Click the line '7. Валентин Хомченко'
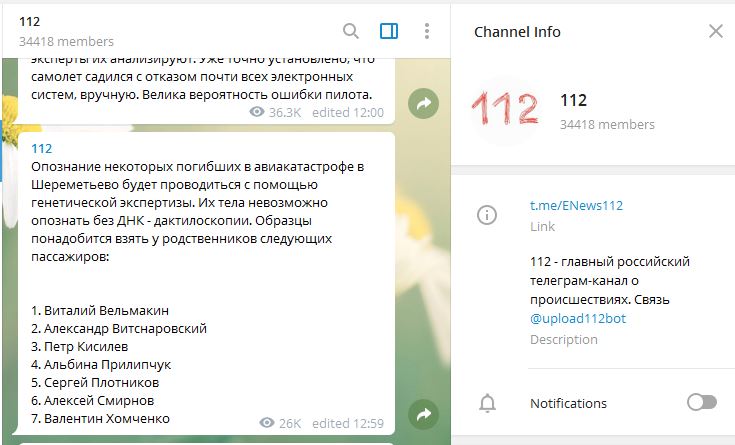 coord(100,418)
